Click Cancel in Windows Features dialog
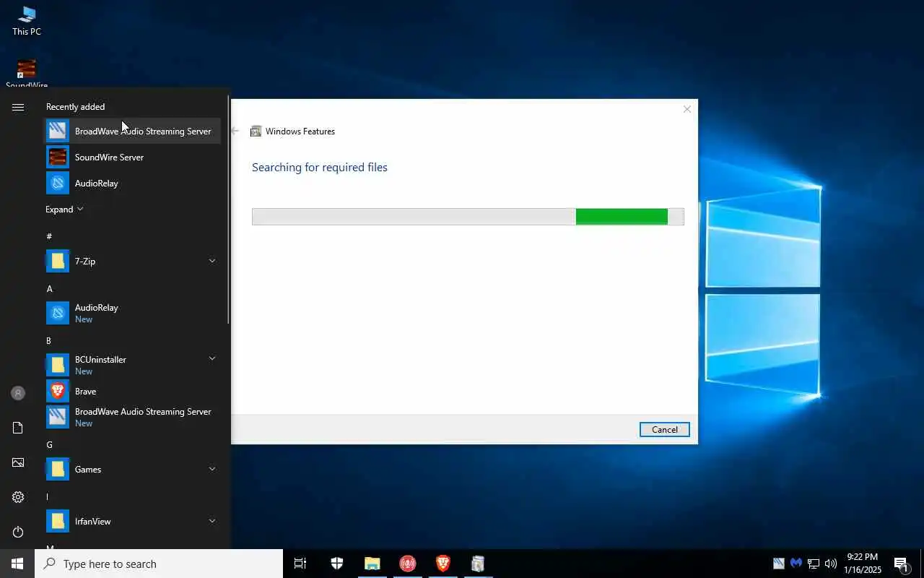The height and width of the screenshot is (578, 924). (665, 429)
